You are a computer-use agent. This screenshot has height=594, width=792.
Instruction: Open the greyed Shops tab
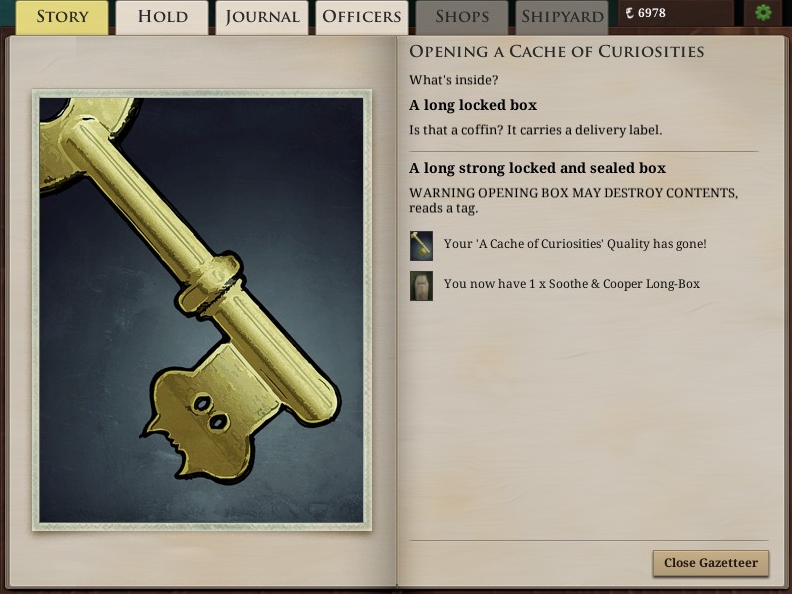pyautogui.click(x=462, y=17)
